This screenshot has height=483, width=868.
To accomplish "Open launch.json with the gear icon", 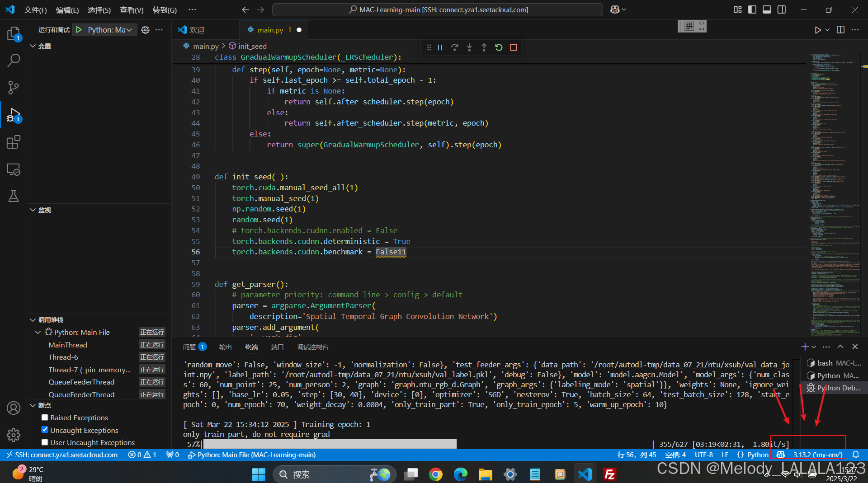I will pos(145,29).
